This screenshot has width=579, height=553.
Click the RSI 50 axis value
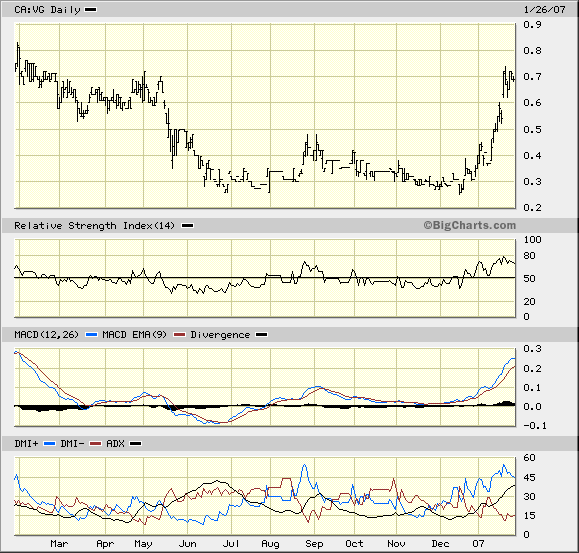pyautogui.click(x=530, y=279)
